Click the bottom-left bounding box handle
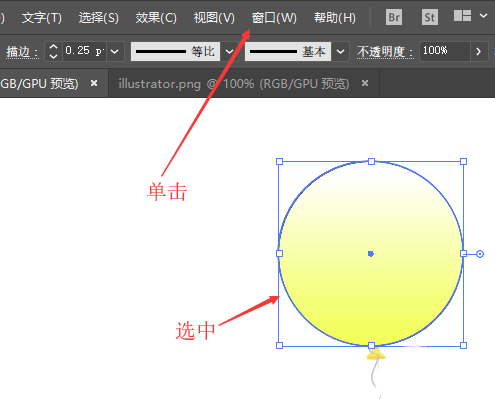Screen dimensions: 495x399 pyautogui.click(x=279, y=345)
